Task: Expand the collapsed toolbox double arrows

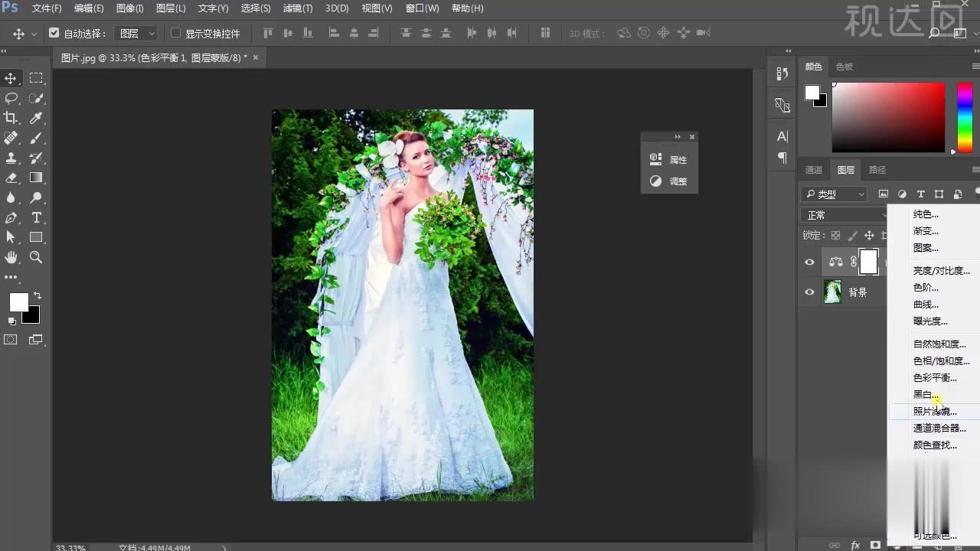Action: (x=4, y=52)
